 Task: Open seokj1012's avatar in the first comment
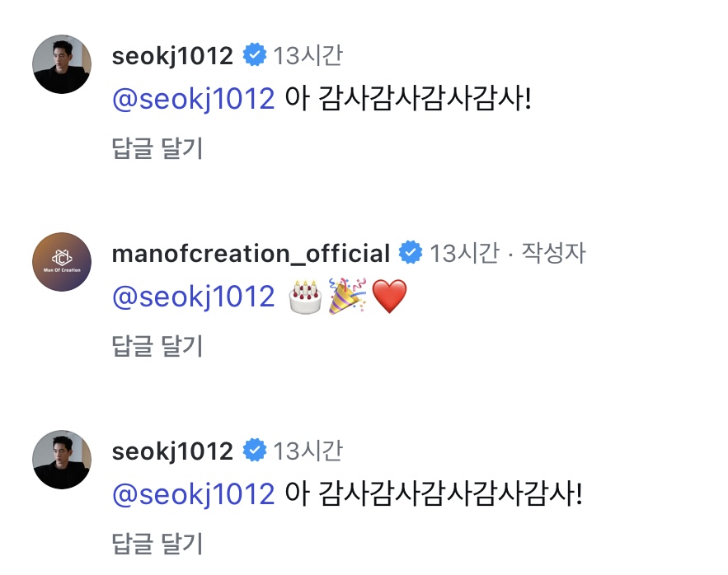coord(61,64)
